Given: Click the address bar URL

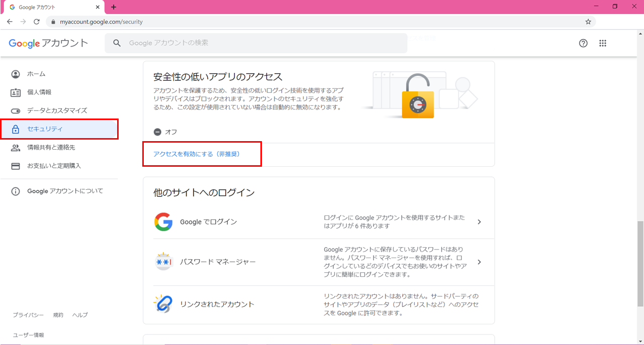Looking at the screenshot, I should click(x=102, y=22).
